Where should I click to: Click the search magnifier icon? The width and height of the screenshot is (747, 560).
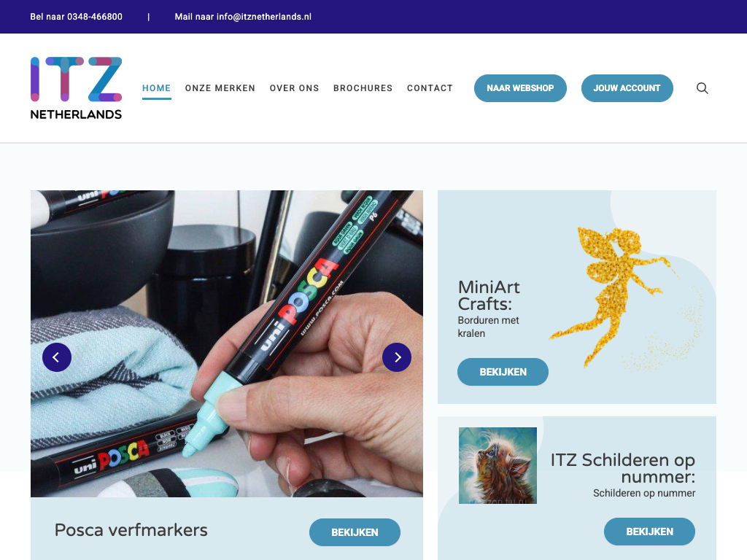pyautogui.click(x=703, y=88)
